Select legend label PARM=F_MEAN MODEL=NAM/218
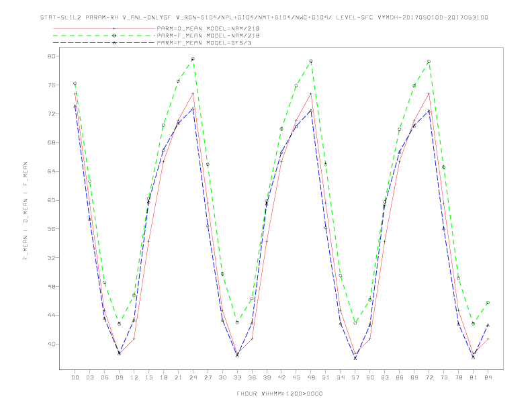 (208, 36)
